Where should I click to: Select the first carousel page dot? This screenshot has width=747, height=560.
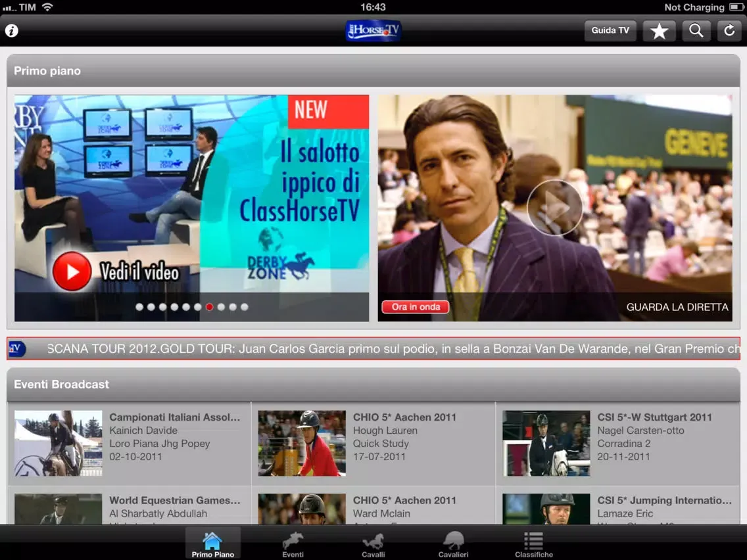click(x=139, y=307)
